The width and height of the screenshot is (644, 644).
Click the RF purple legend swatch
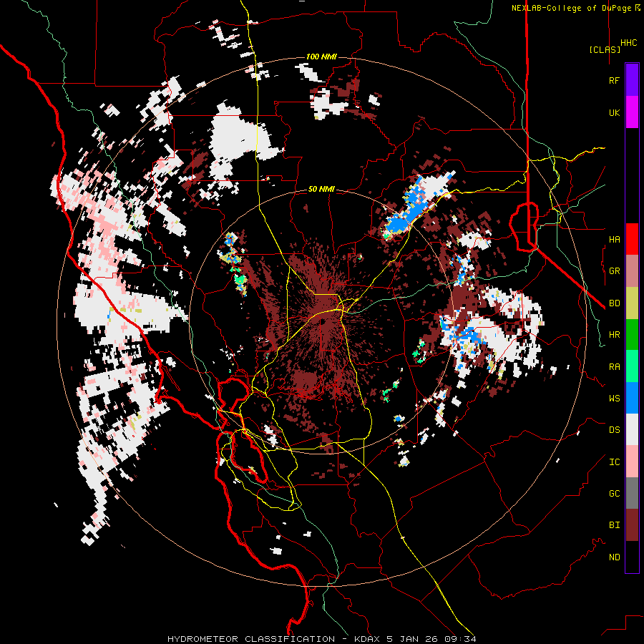(632, 80)
